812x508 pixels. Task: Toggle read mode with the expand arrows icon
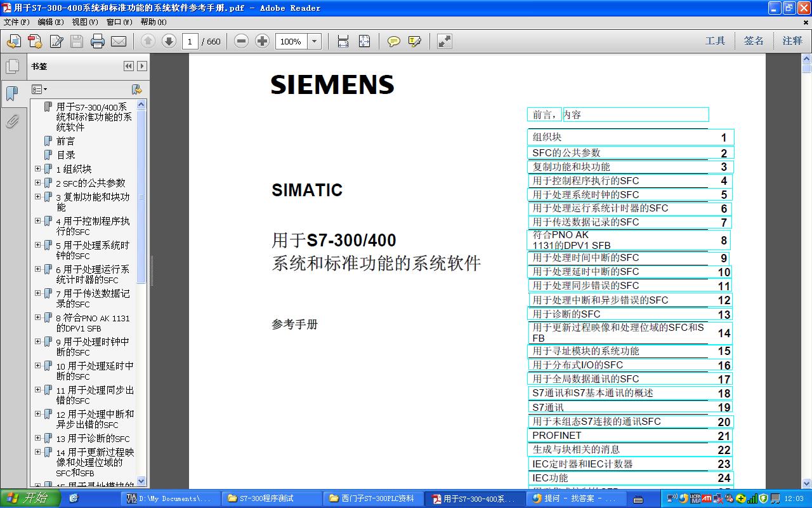[x=445, y=41]
